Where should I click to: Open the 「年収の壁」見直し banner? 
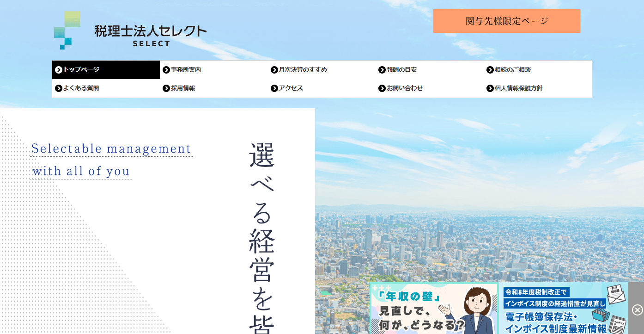[434, 309]
